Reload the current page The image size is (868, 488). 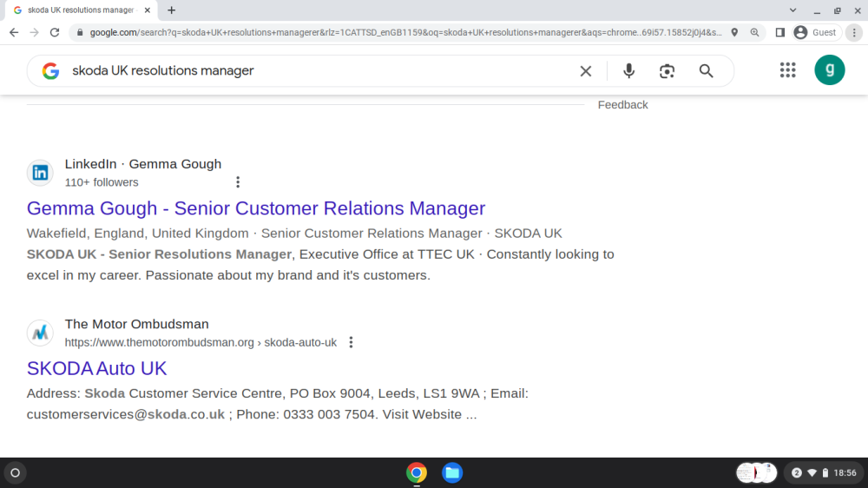point(55,33)
